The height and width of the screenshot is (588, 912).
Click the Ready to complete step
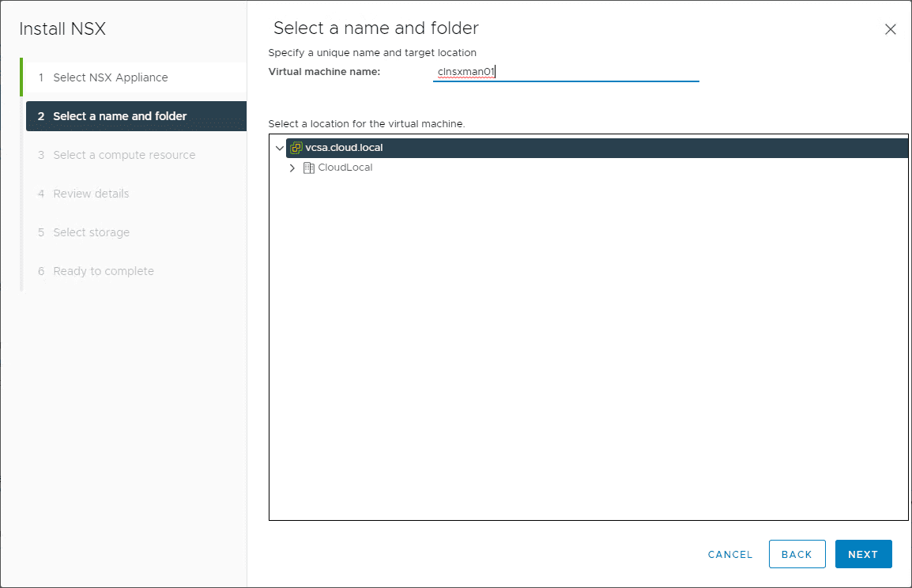pos(103,270)
